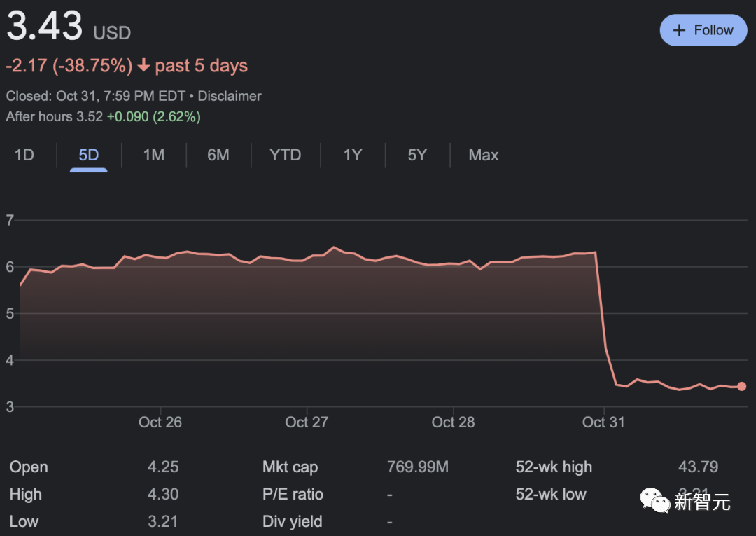Select the 5D range tab
Viewport: 756px width, 536px height.
[x=89, y=155]
